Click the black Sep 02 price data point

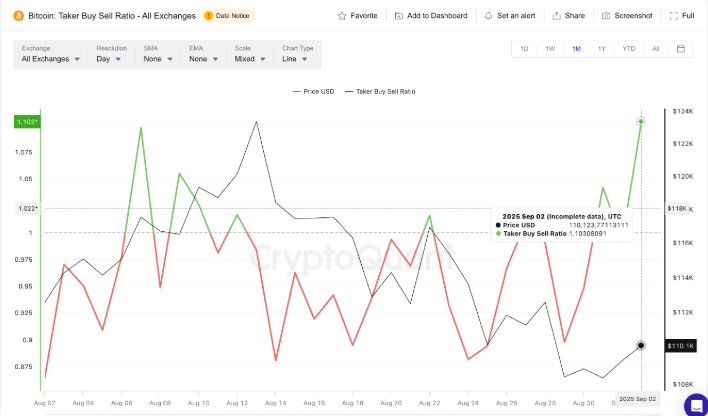tap(641, 346)
